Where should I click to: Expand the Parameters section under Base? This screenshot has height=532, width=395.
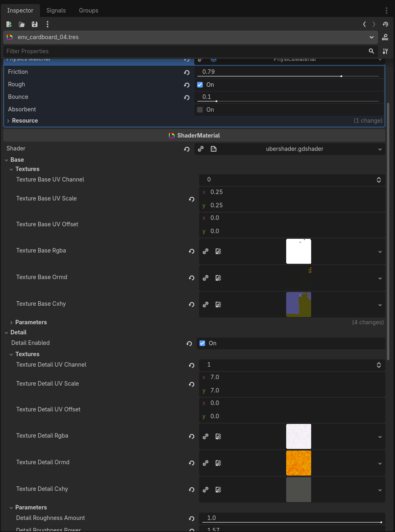pos(31,322)
